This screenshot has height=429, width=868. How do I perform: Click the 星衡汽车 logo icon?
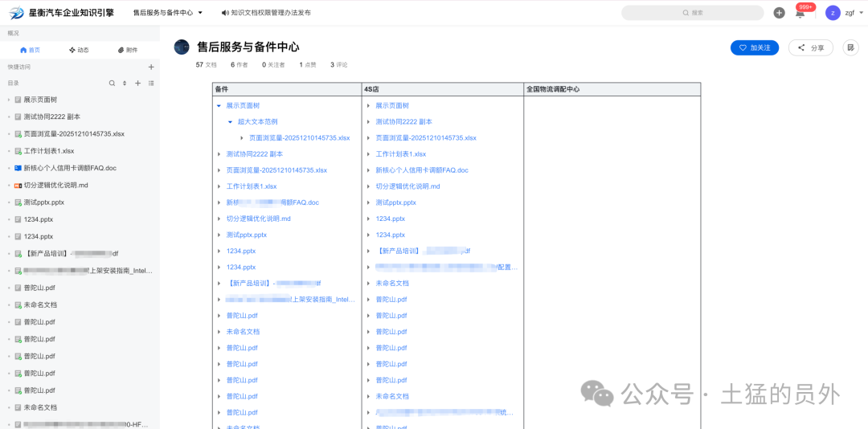click(17, 12)
